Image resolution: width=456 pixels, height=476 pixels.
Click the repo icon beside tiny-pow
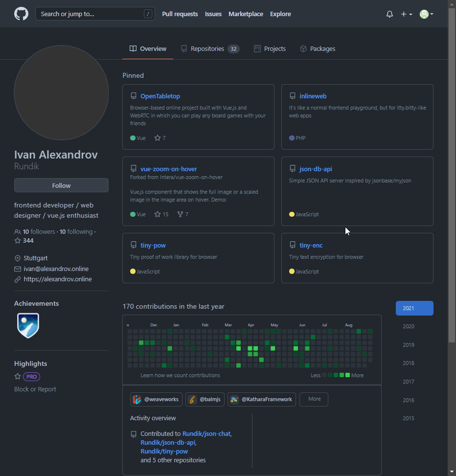[134, 245]
